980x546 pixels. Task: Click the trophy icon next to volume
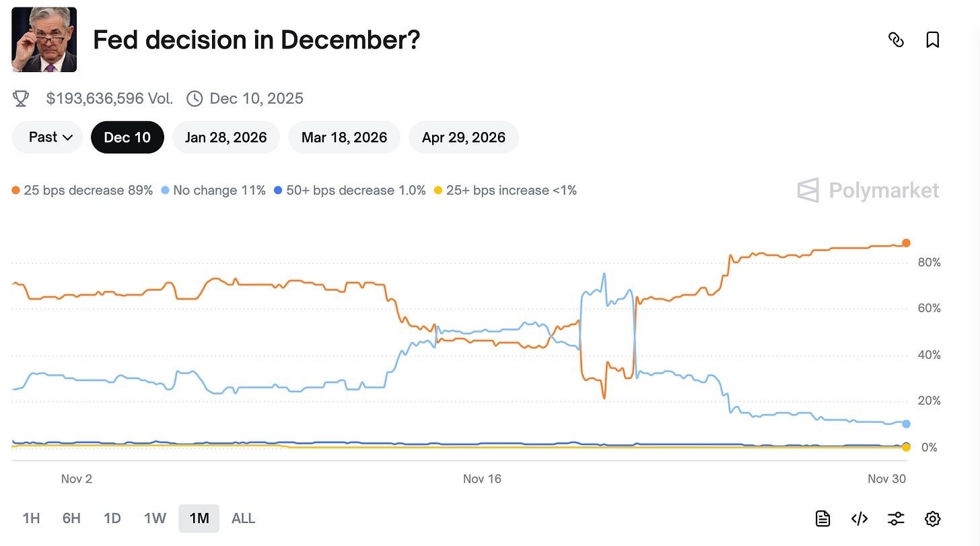tap(20, 98)
